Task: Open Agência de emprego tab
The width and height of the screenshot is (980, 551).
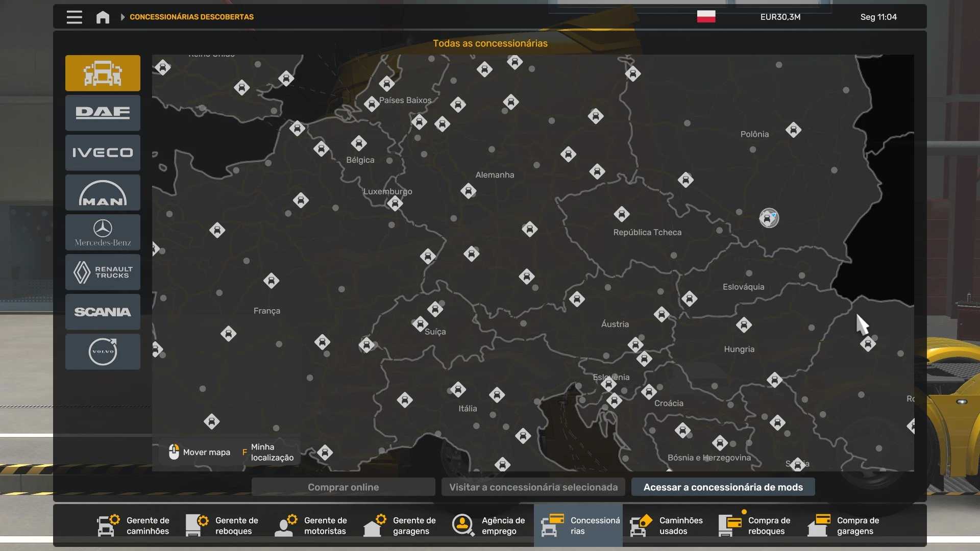Action: point(489,525)
